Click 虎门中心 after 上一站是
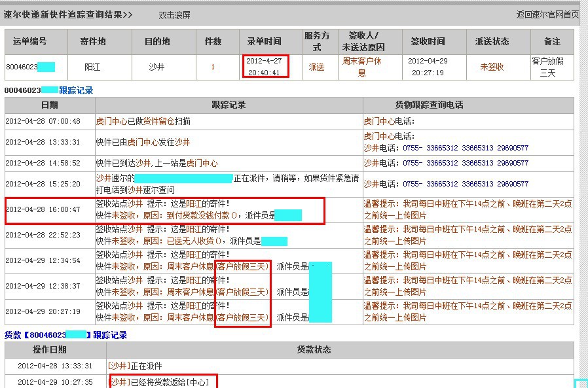Screen dimensions: 588x388 click(202, 163)
